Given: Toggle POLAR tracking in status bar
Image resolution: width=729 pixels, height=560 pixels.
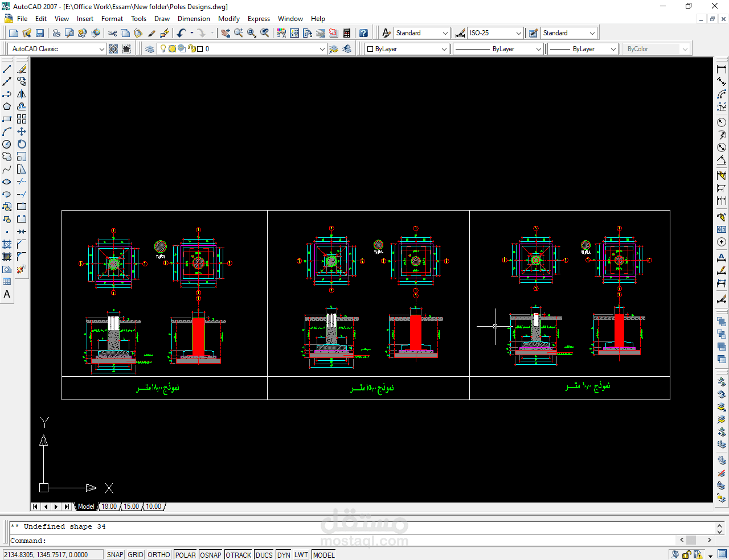Looking at the screenshot, I should tap(185, 555).
